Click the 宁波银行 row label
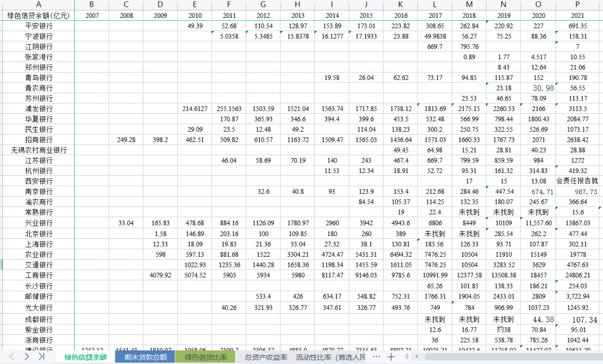Screen dimensions: 603x364 pyautogui.click(x=39, y=36)
